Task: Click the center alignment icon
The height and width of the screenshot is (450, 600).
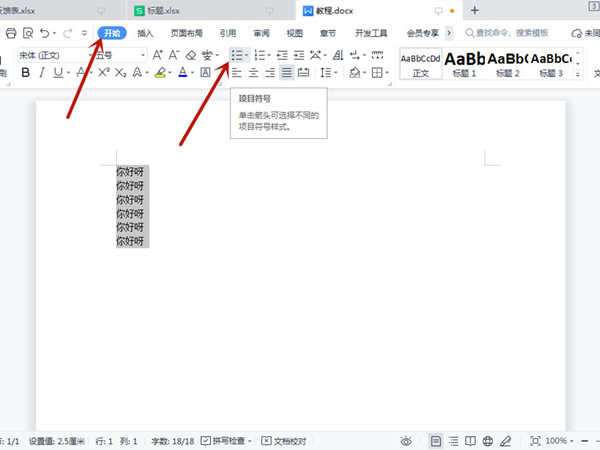Action: (253, 73)
